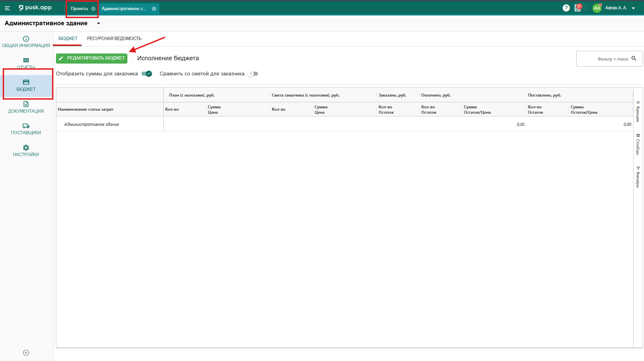The image size is (644, 361).
Task: Disable Отобразить суммы для заказчика toggle
Action: coord(147,74)
